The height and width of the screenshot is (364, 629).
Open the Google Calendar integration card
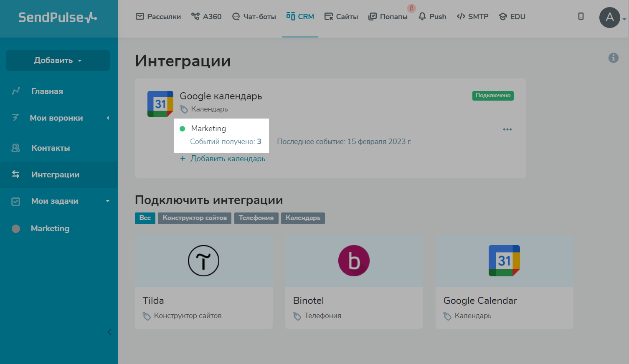click(504, 282)
